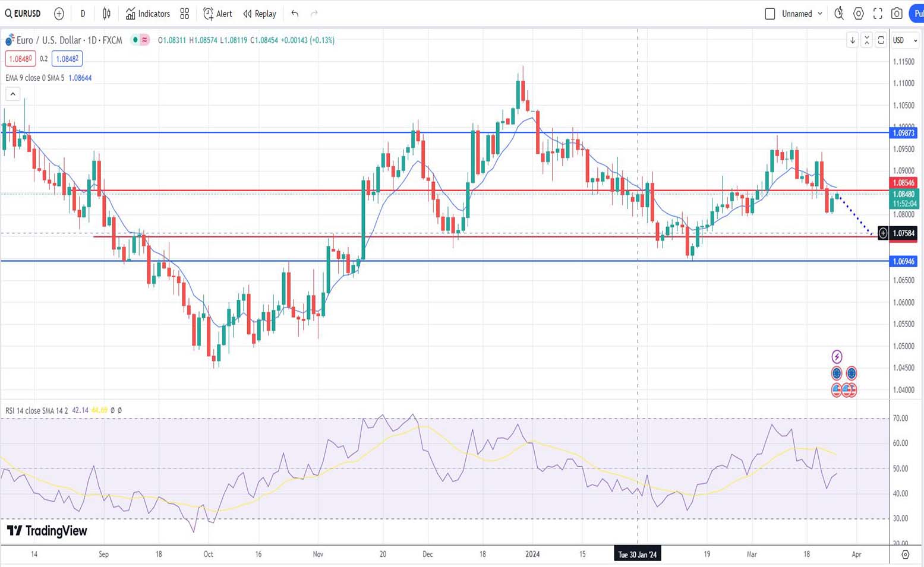Create a new Alert
Viewport: 924px width, 567px height.
(x=217, y=14)
